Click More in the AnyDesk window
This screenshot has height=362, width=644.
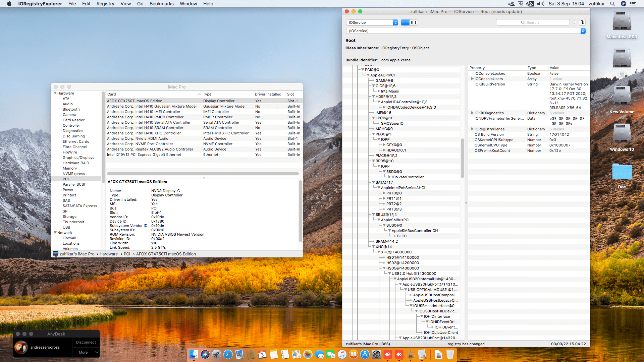click(x=83, y=352)
